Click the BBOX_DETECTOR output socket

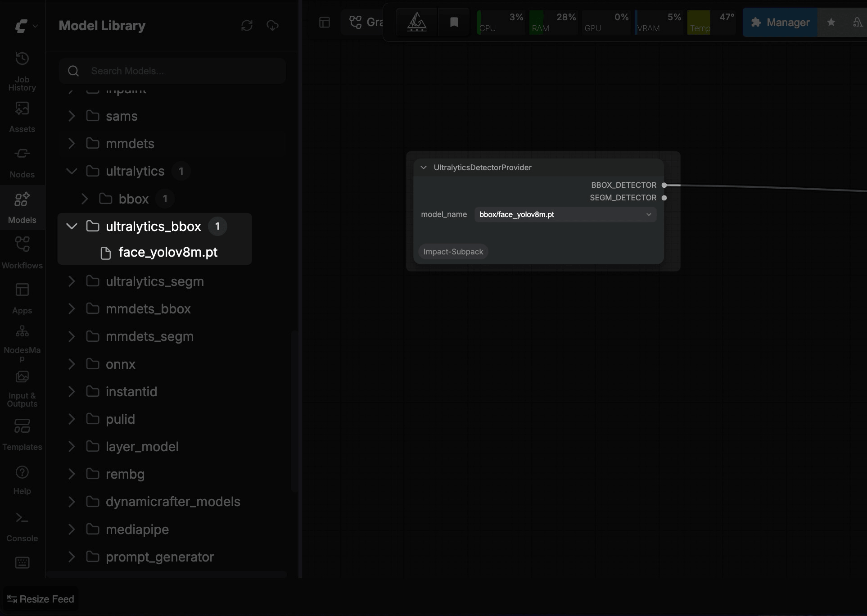664,185
